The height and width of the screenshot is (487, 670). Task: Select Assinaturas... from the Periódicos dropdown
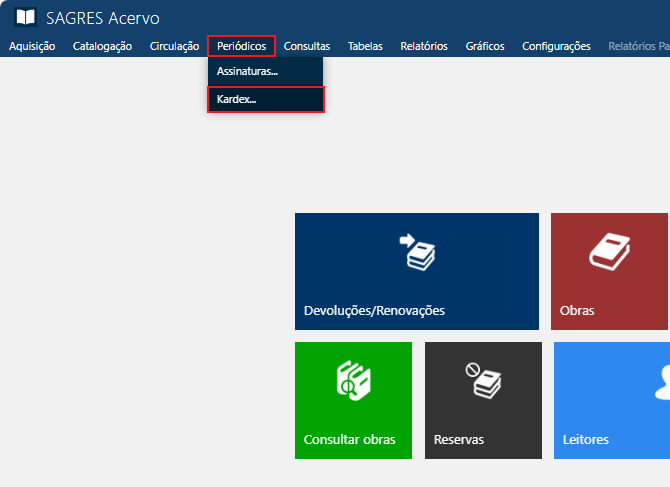click(x=247, y=71)
